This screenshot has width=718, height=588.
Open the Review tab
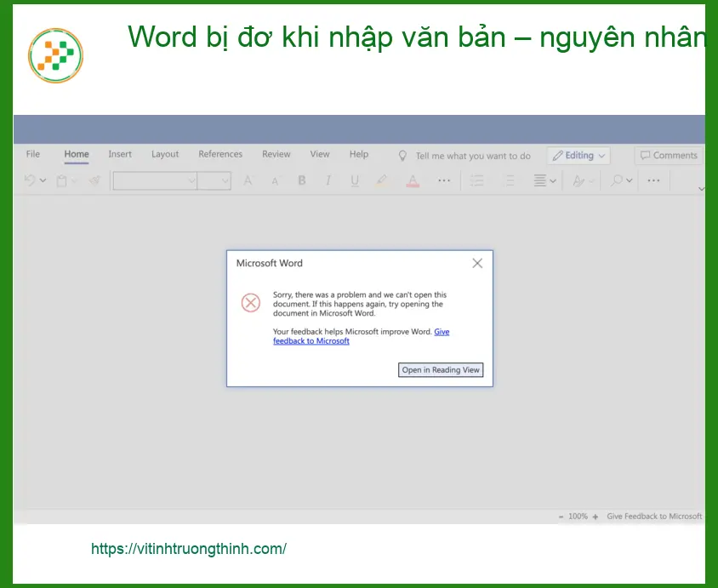point(276,154)
